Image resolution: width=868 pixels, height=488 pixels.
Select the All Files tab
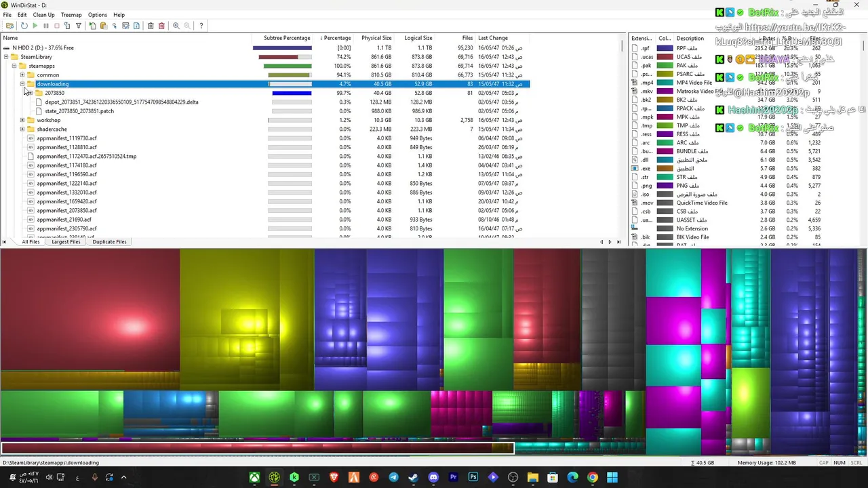pyautogui.click(x=31, y=242)
